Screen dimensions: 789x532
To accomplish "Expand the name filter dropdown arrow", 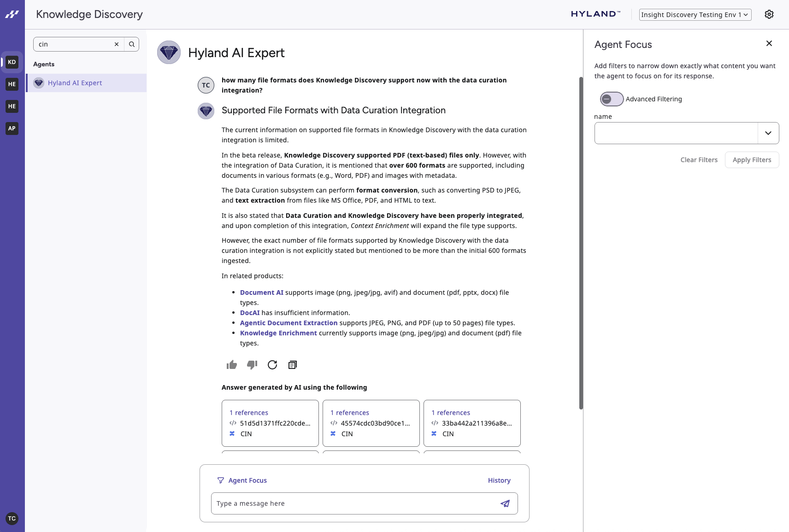I will [768, 133].
